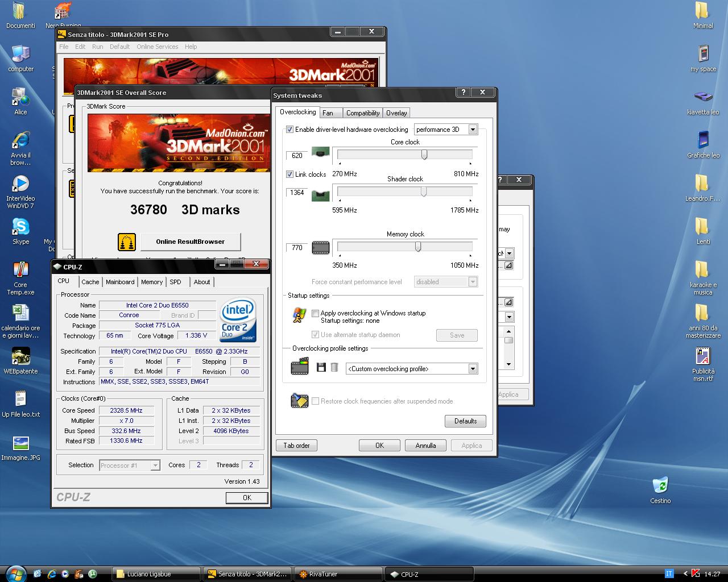The height and width of the screenshot is (582, 728).
Task: Open Core Temp.exe desktop icon
Action: [x=20, y=271]
